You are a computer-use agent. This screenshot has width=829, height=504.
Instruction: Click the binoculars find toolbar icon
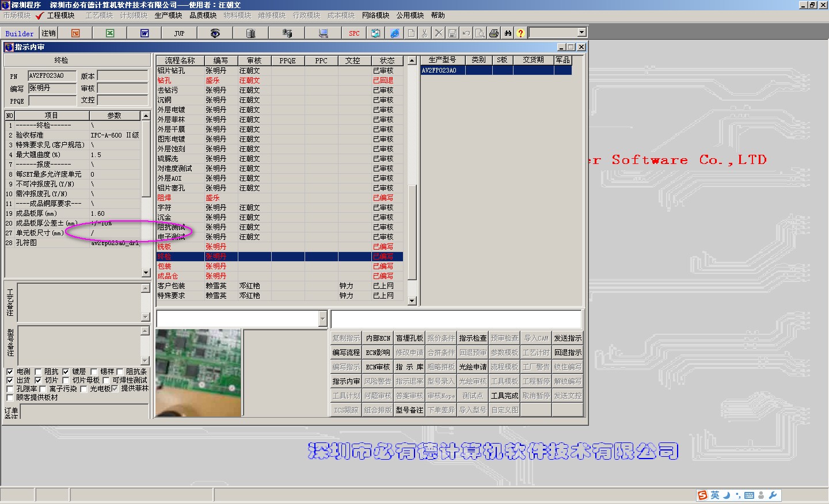coord(508,33)
